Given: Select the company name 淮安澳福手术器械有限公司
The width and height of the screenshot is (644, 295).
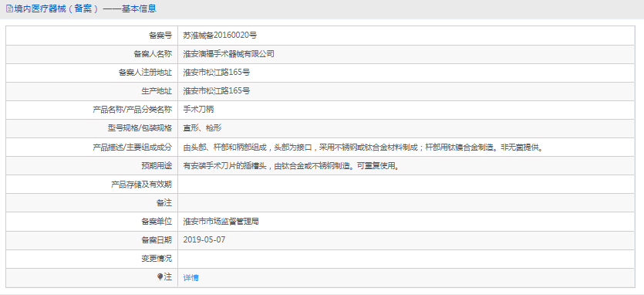Looking at the screenshot, I should [x=229, y=54].
